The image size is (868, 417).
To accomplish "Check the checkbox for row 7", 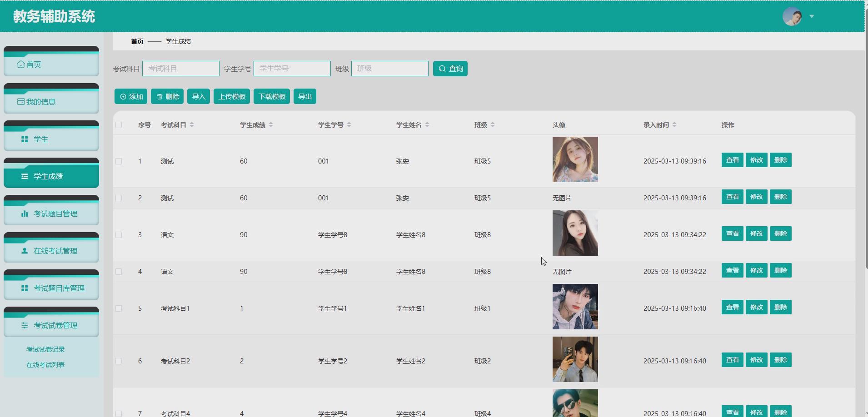I will point(119,413).
